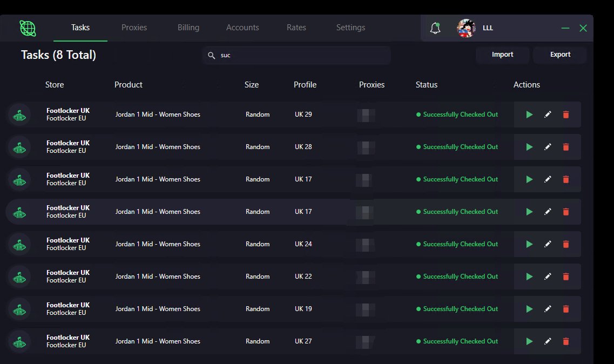The height and width of the screenshot is (364, 614).
Task: Click the Export button
Action: tap(560, 55)
